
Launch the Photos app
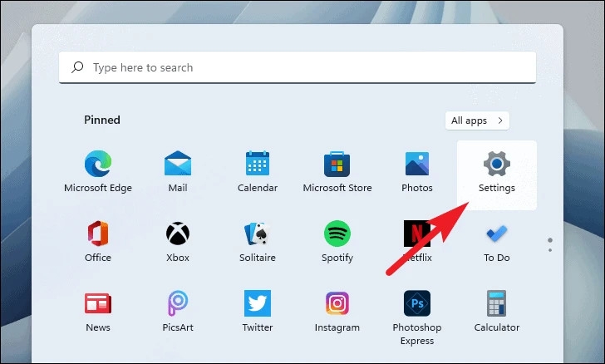(x=417, y=172)
